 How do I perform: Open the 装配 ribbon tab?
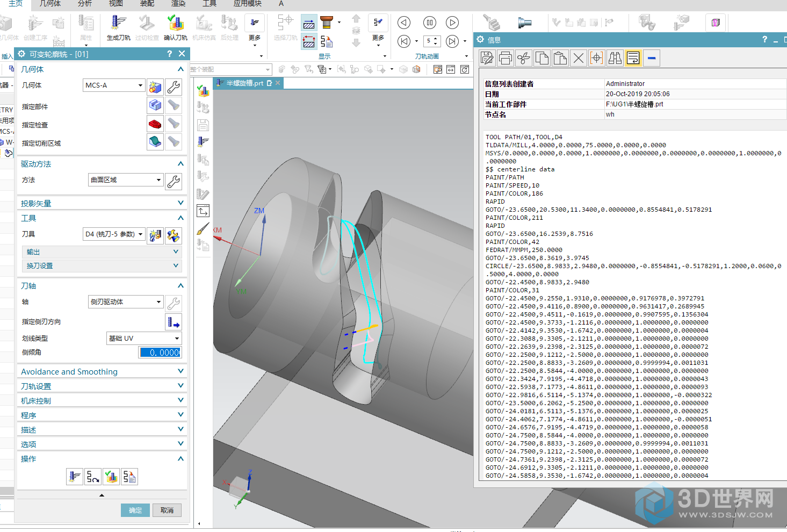(x=147, y=4)
